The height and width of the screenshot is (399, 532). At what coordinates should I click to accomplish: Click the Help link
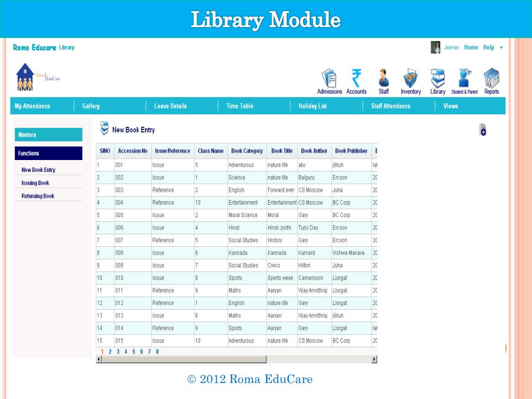(x=488, y=47)
